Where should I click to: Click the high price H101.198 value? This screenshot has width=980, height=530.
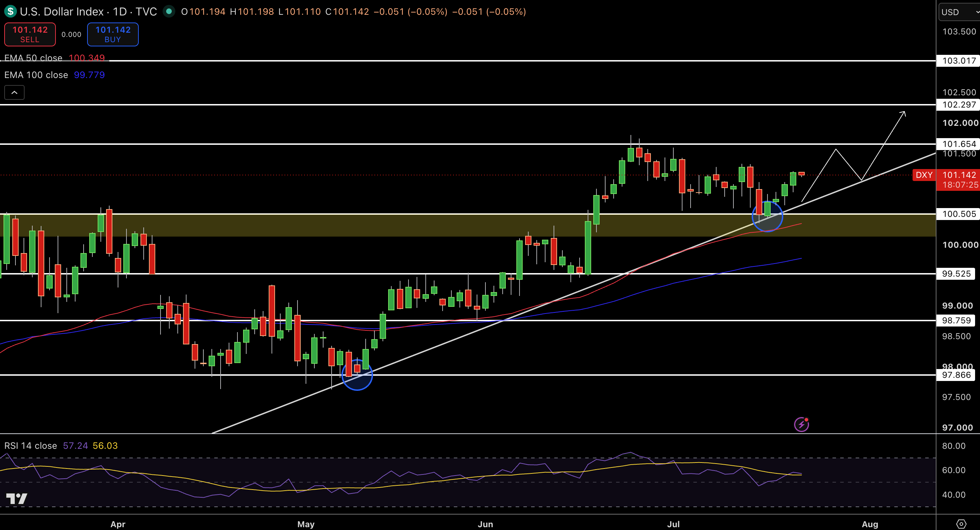coord(252,11)
